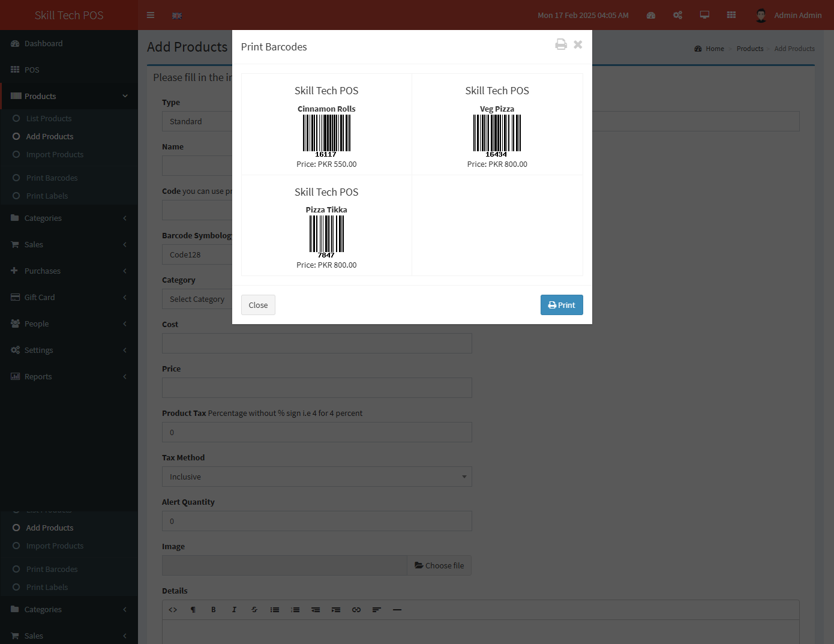Go to POS in sidebar
Screen dimensions: 834x644
tap(31, 70)
